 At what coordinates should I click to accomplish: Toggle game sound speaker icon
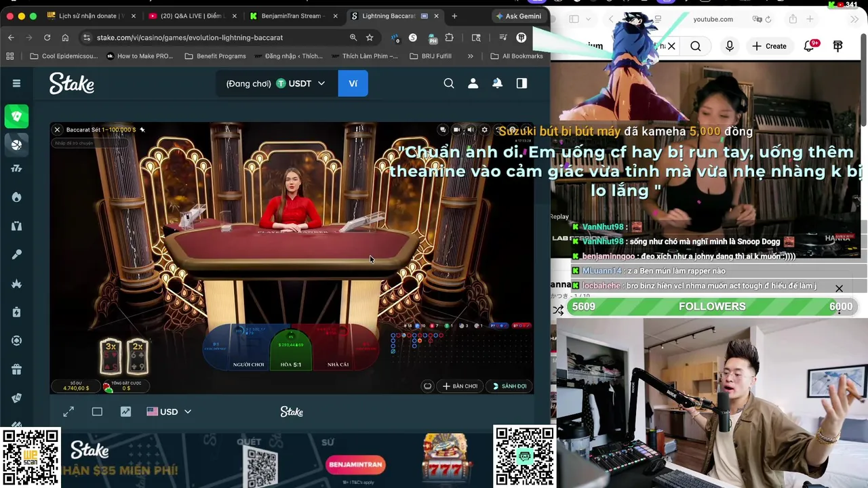point(470,129)
